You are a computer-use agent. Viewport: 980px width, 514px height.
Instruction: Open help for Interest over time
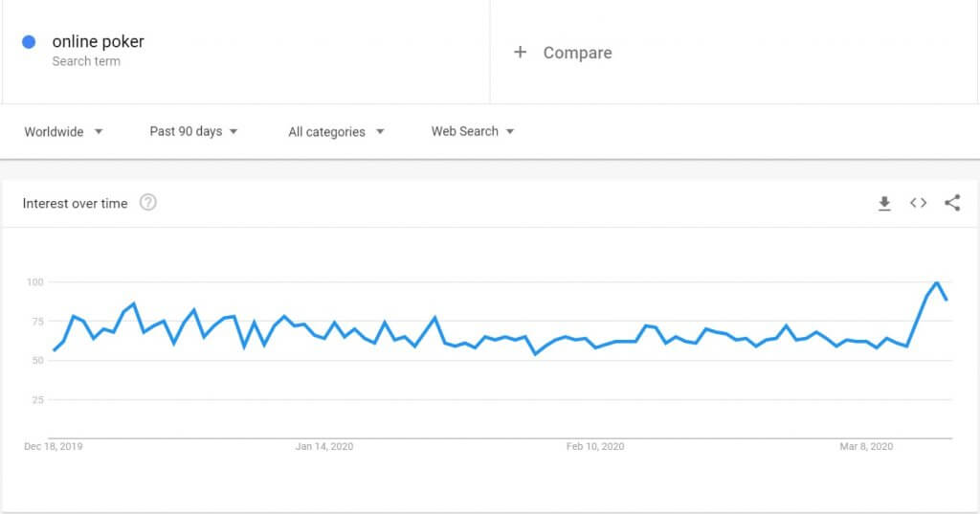pos(148,203)
